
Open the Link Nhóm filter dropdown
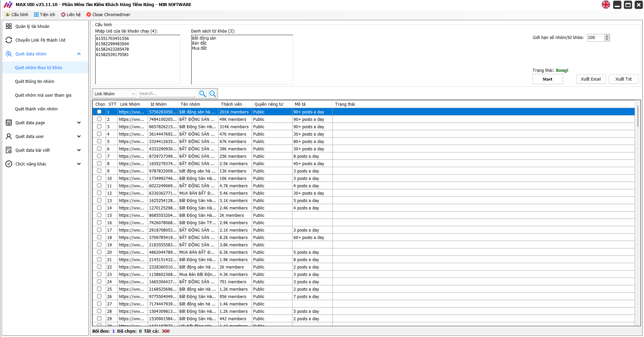[114, 94]
